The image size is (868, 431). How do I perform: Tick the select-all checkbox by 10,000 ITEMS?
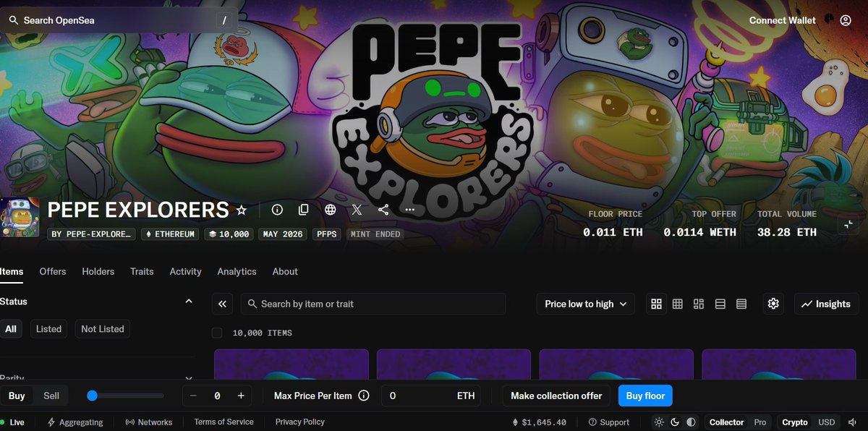click(x=217, y=333)
